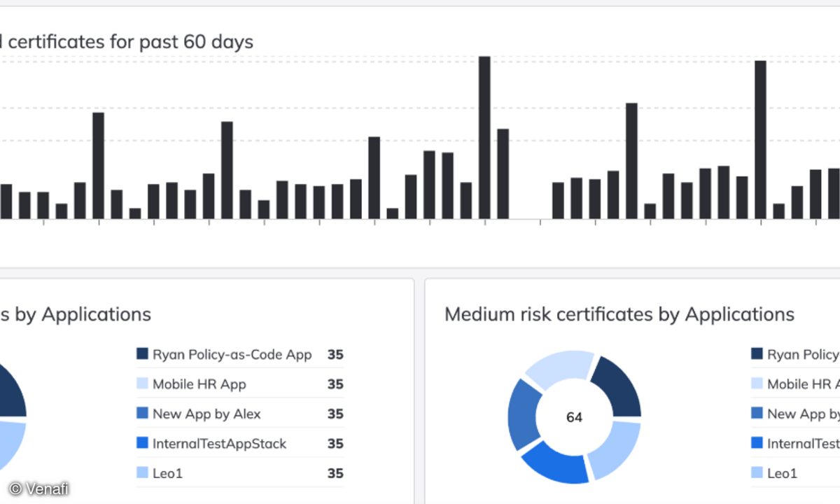The image size is (840, 504).
Task: Select the Mobile HR App label with count 35
Action: coord(199,384)
